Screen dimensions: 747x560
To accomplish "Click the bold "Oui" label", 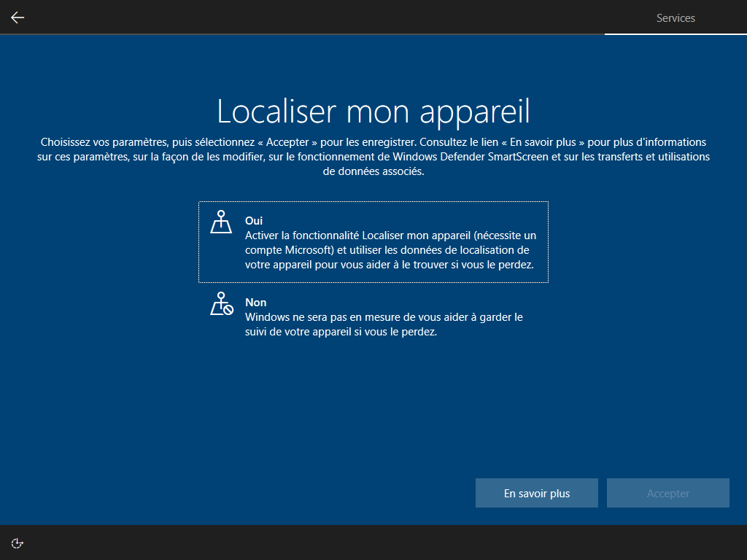I will [254, 220].
